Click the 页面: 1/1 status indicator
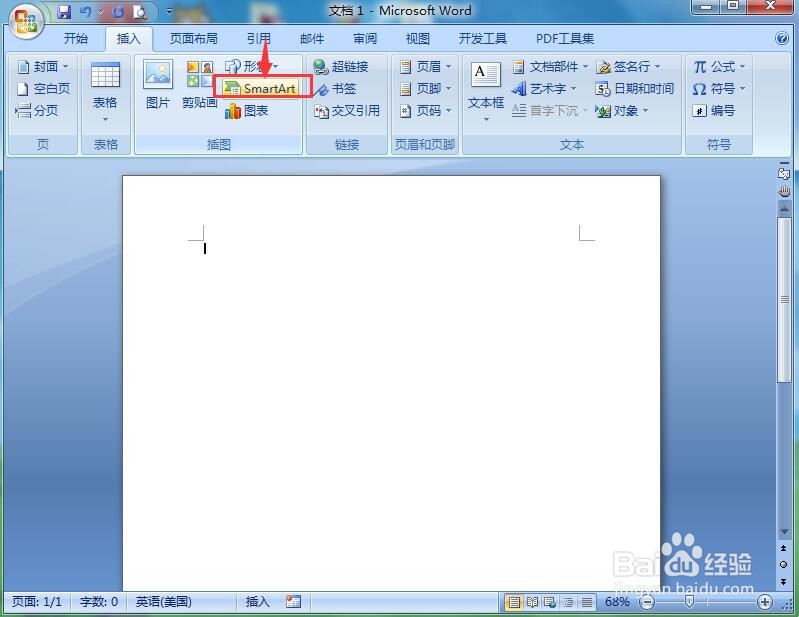 pos(37,602)
